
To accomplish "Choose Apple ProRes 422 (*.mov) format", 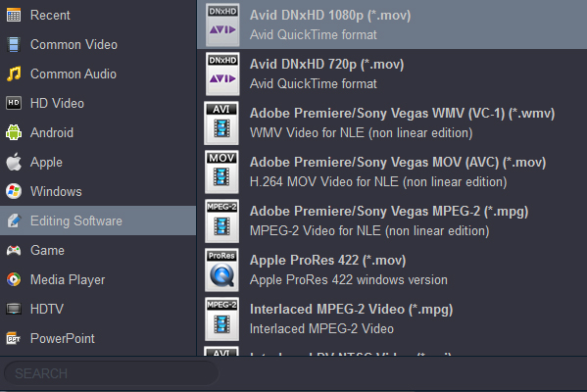I will [x=392, y=269].
